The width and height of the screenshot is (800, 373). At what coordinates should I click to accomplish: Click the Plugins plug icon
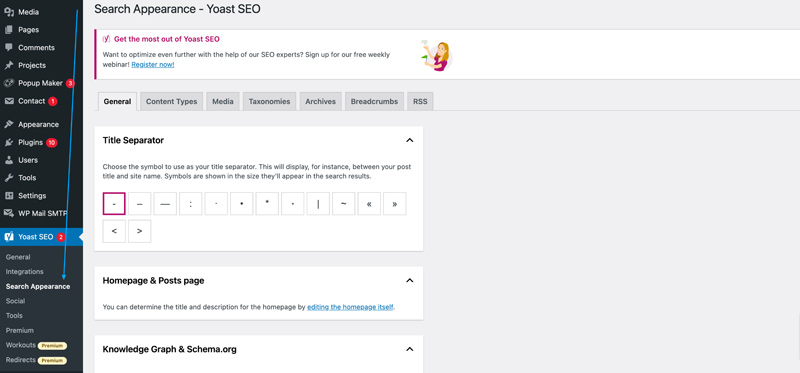click(9, 142)
